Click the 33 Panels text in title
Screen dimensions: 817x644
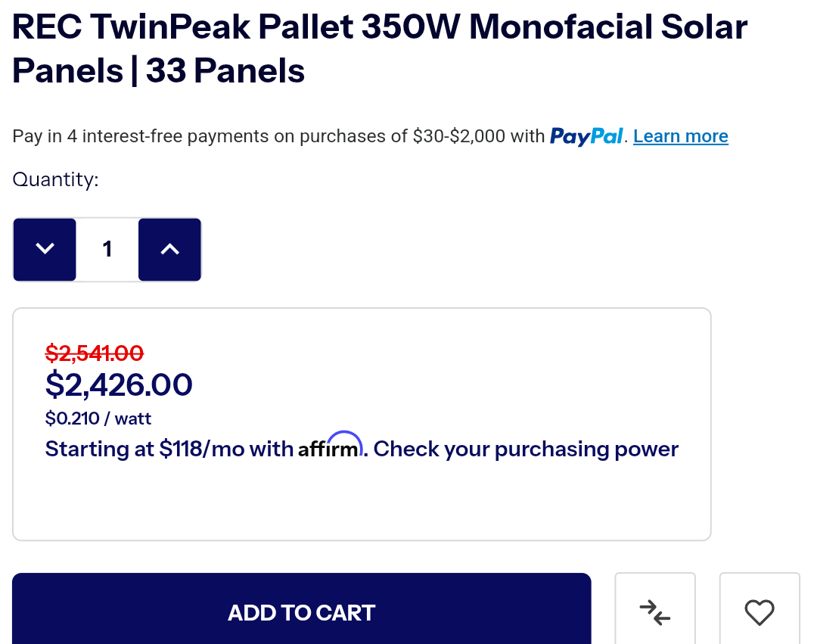click(x=225, y=72)
